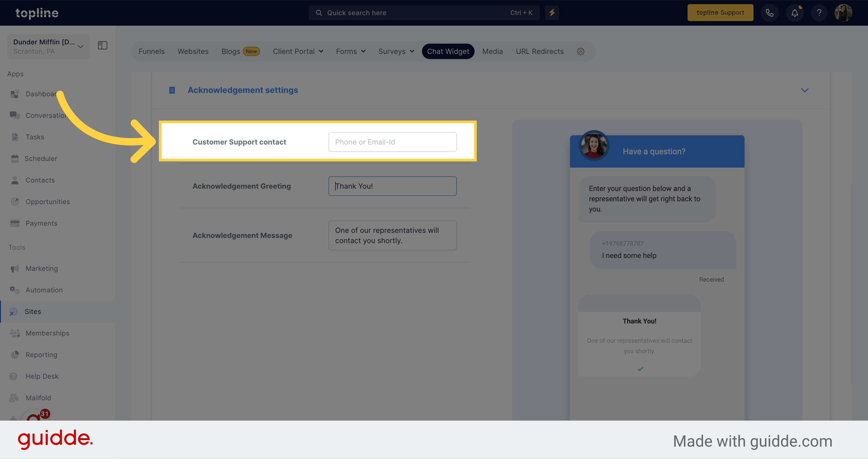Open the Client Portal dropdown
Image resolution: width=868 pixels, height=459 pixels.
[297, 51]
